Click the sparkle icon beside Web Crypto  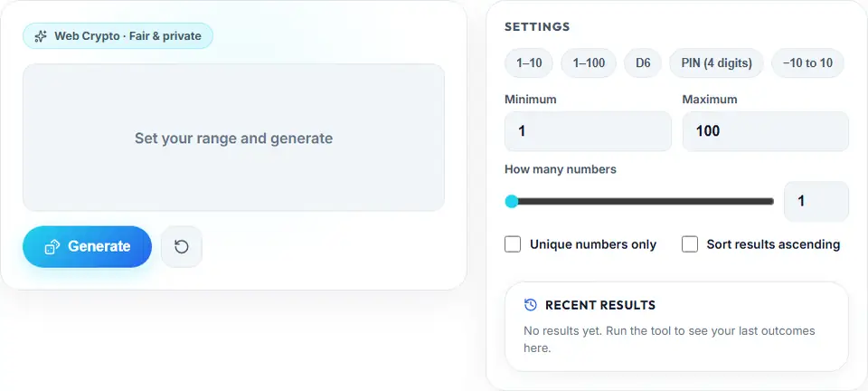tap(41, 36)
